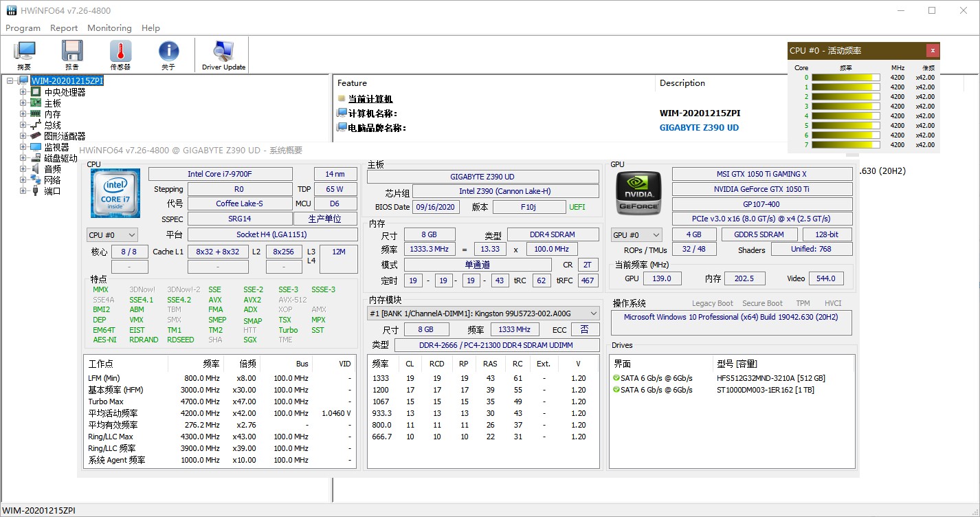The image size is (980, 517).
Task: Open the GPU #0 selector dropdown
Action: [x=636, y=235]
